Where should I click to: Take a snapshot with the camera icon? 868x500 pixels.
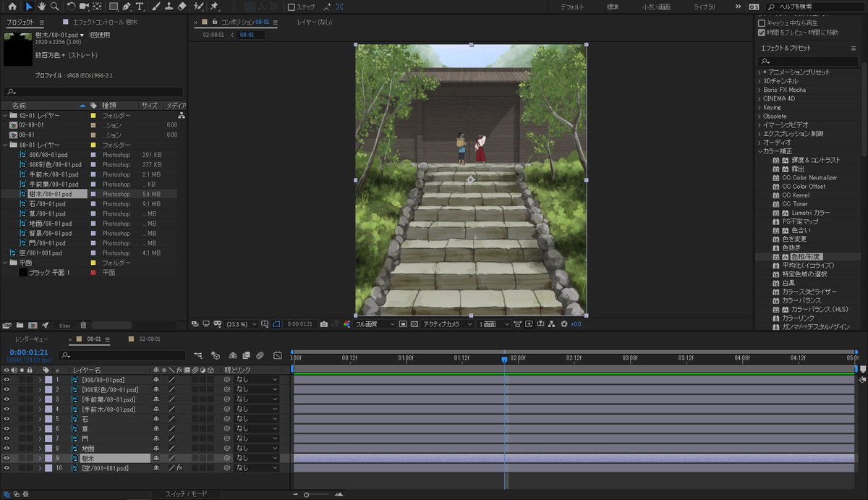[x=324, y=324]
